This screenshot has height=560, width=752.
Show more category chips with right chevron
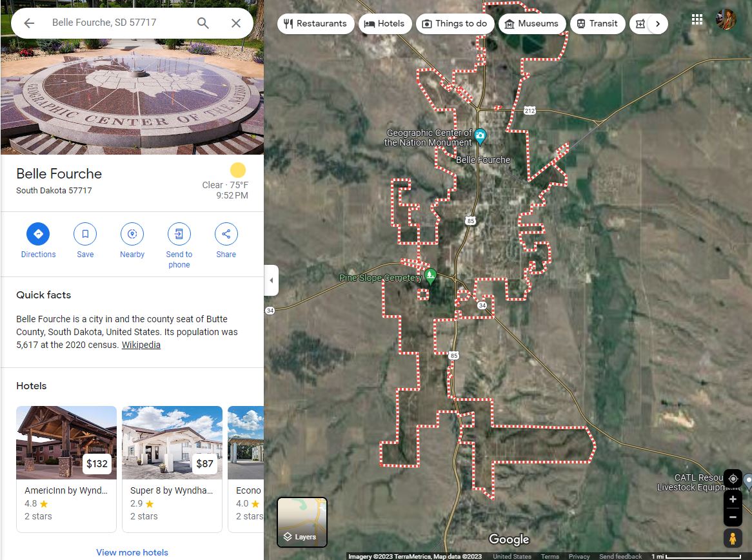658,24
